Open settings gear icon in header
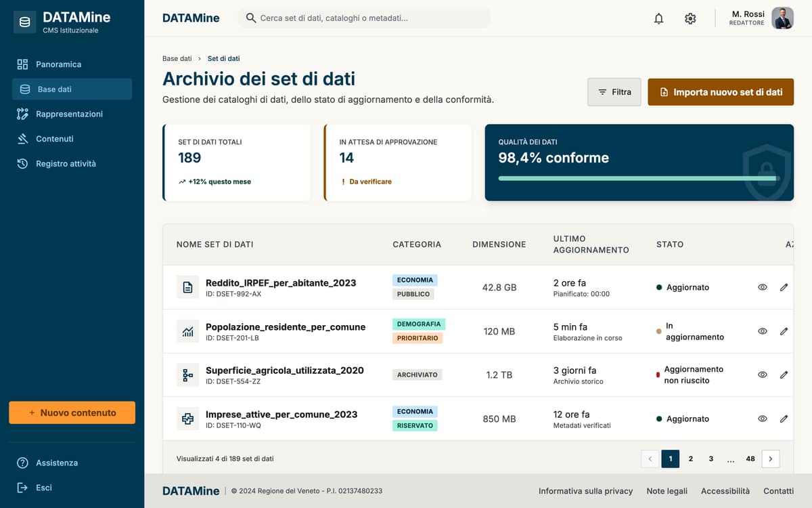Image resolution: width=812 pixels, height=508 pixels. [x=690, y=19]
